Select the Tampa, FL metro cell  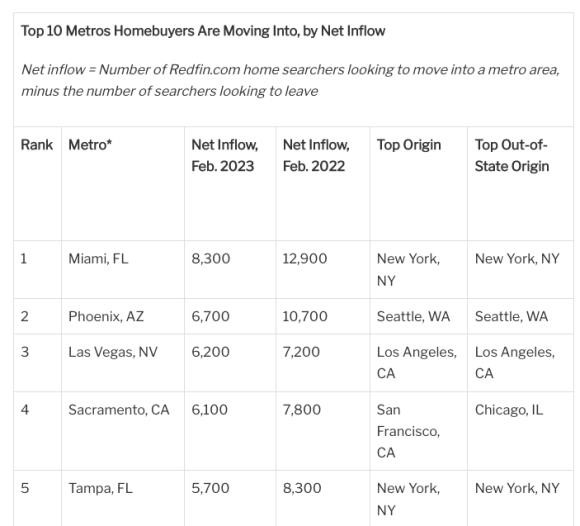(100, 488)
